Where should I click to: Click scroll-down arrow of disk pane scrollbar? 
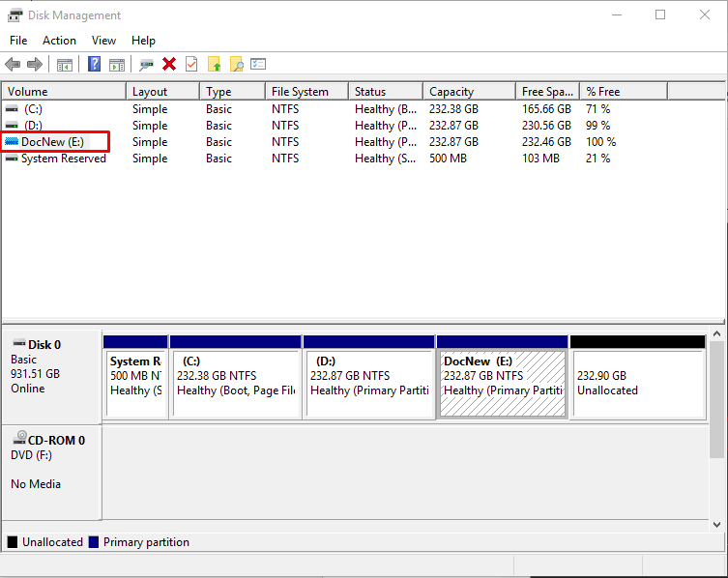716,525
